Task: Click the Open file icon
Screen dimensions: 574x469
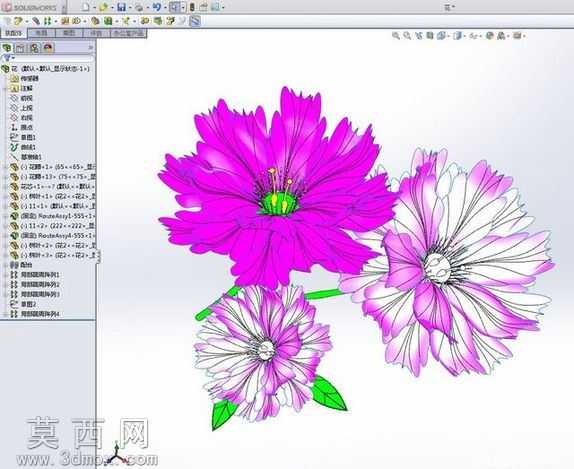Action: [104, 7]
